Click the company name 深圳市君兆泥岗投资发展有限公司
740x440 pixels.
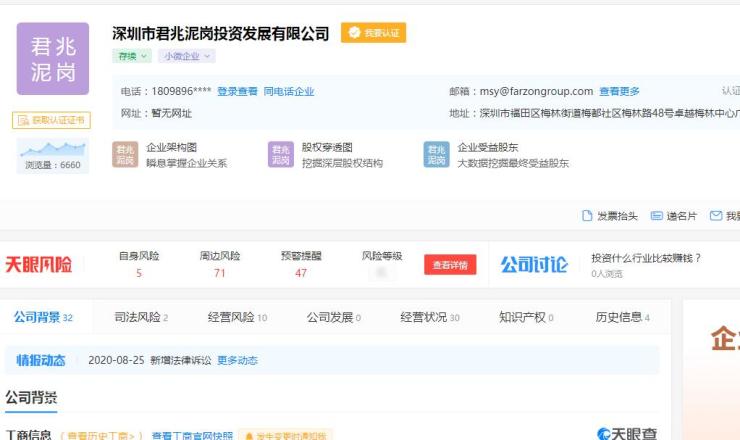pyautogui.click(x=220, y=34)
